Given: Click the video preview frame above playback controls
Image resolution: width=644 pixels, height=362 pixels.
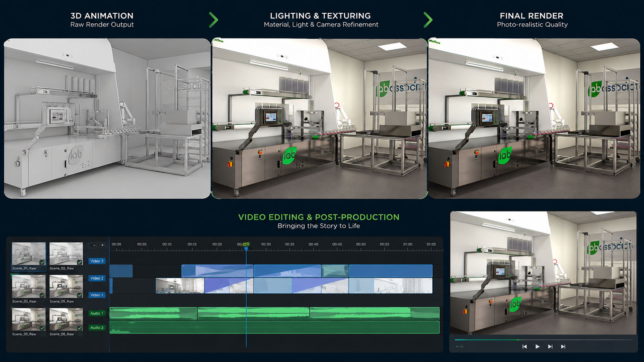Looking at the screenshot, I should click(543, 273).
